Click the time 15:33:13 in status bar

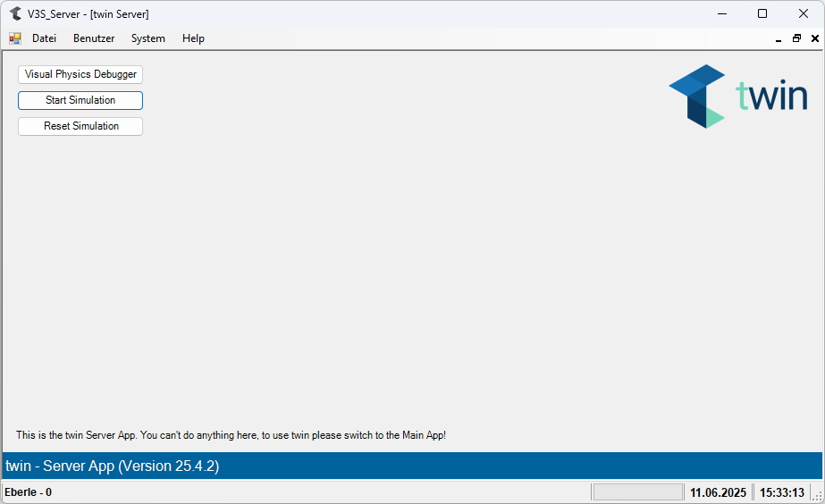pos(782,492)
